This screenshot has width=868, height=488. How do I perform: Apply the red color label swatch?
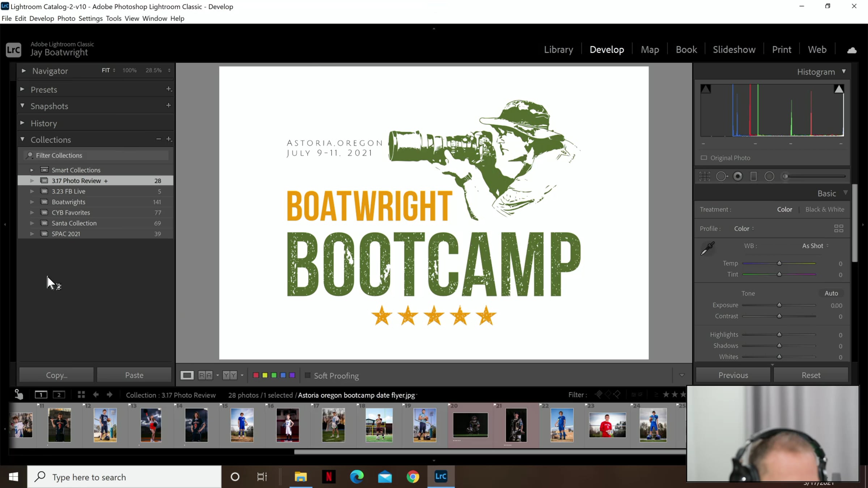pyautogui.click(x=256, y=376)
